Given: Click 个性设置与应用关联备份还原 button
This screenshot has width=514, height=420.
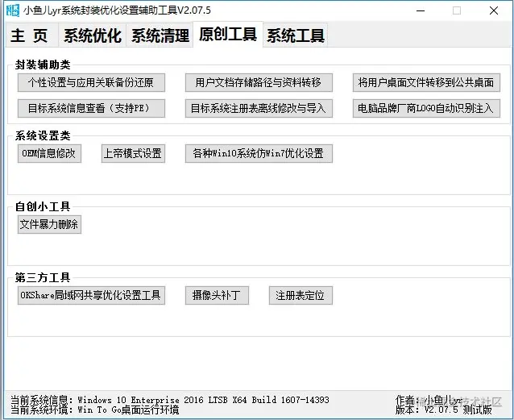Looking at the screenshot, I should pyautogui.click(x=91, y=82).
